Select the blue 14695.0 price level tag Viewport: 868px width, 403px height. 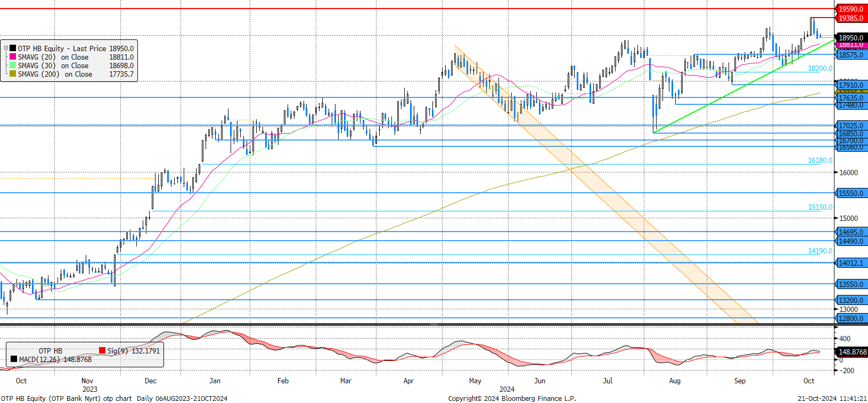pos(851,232)
